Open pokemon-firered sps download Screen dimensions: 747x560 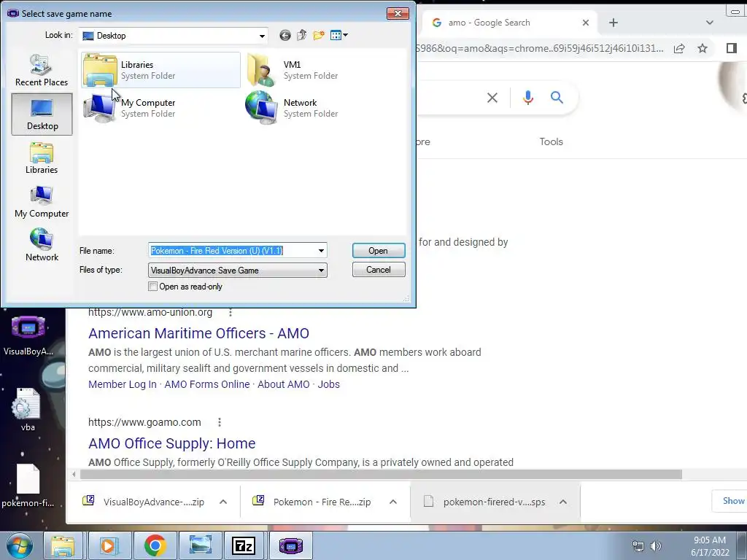click(486, 502)
